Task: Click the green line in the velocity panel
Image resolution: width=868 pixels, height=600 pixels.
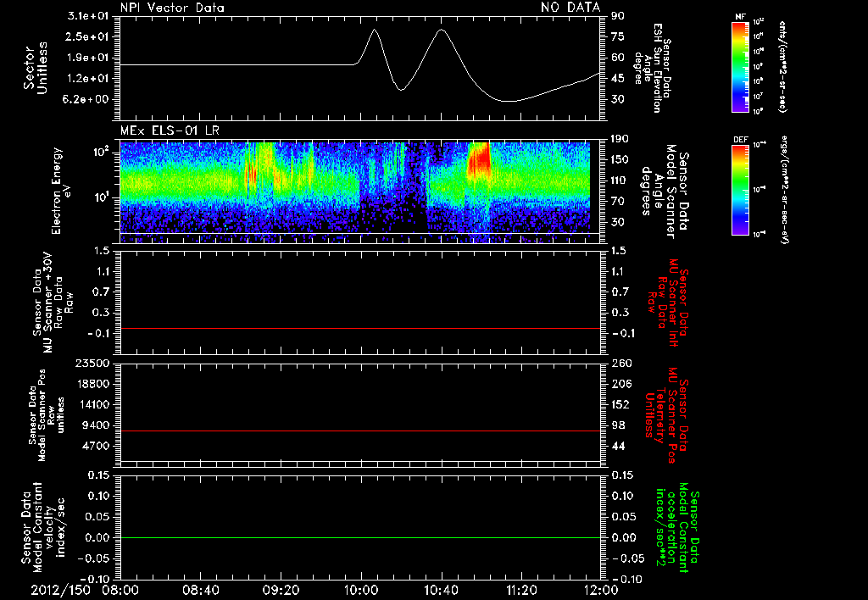Action: point(360,537)
